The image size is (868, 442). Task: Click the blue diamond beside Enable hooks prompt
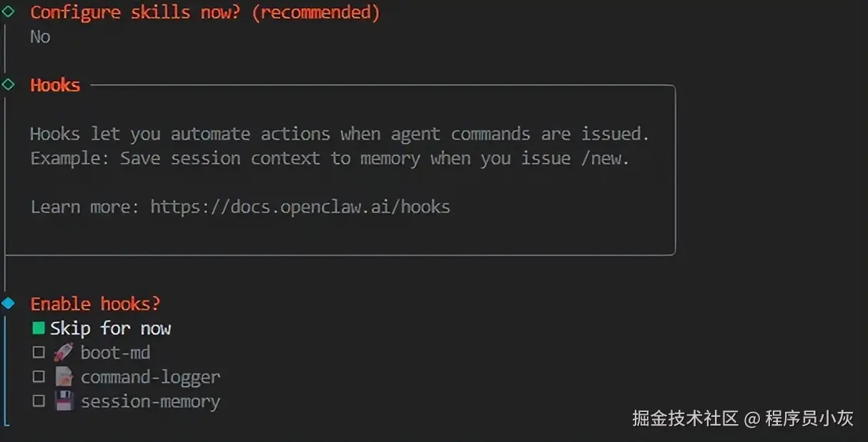8,303
